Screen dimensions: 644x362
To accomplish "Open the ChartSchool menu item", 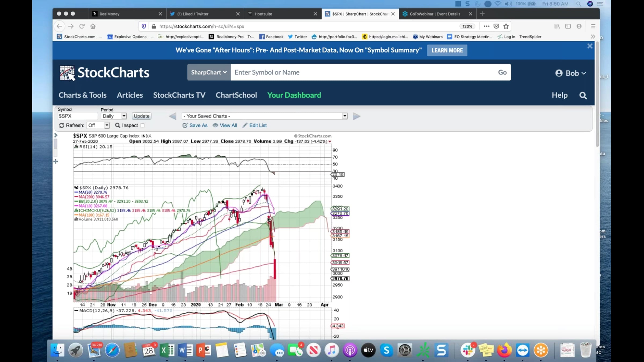I will coord(236,95).
